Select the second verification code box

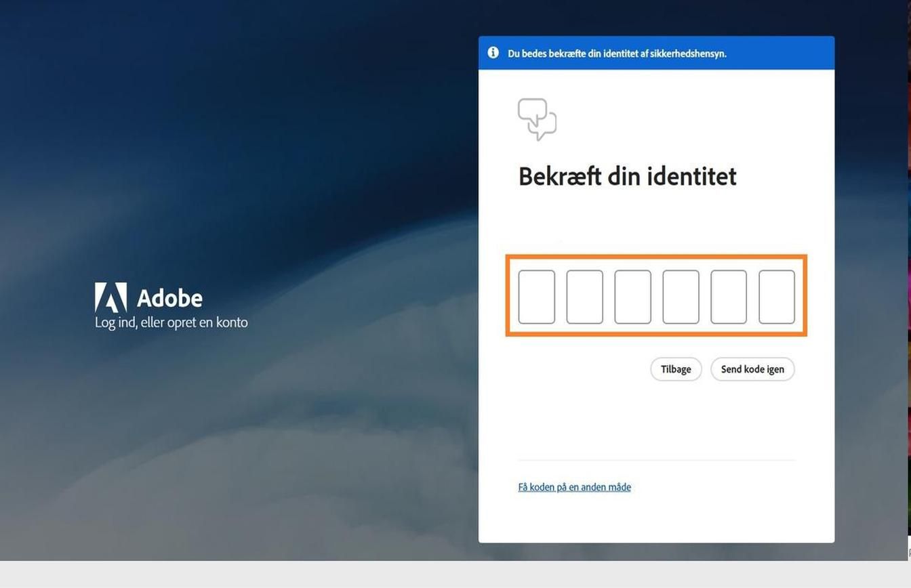584,296
